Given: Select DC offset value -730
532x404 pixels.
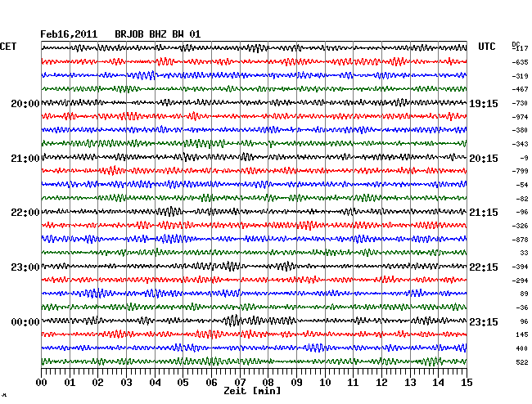Looking at the screenshot, I should (520, 103).
